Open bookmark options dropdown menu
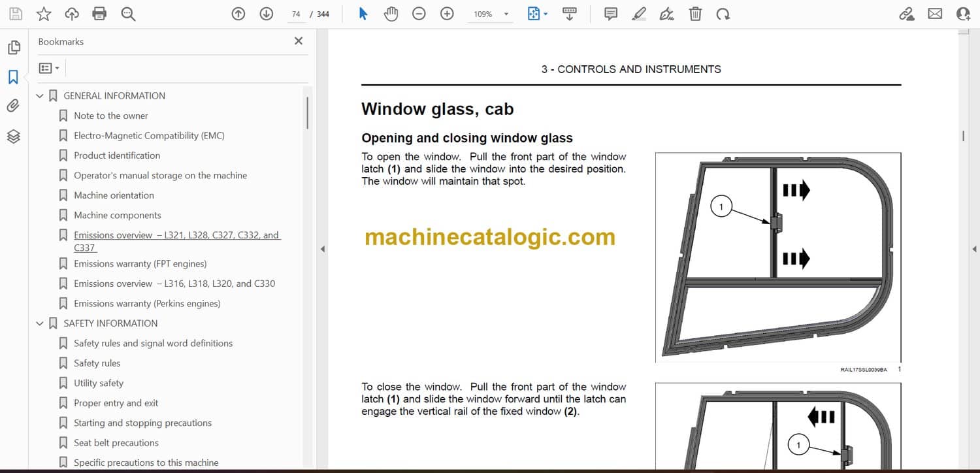Screen dimensions: 980x473 click(x=49, y=68)
